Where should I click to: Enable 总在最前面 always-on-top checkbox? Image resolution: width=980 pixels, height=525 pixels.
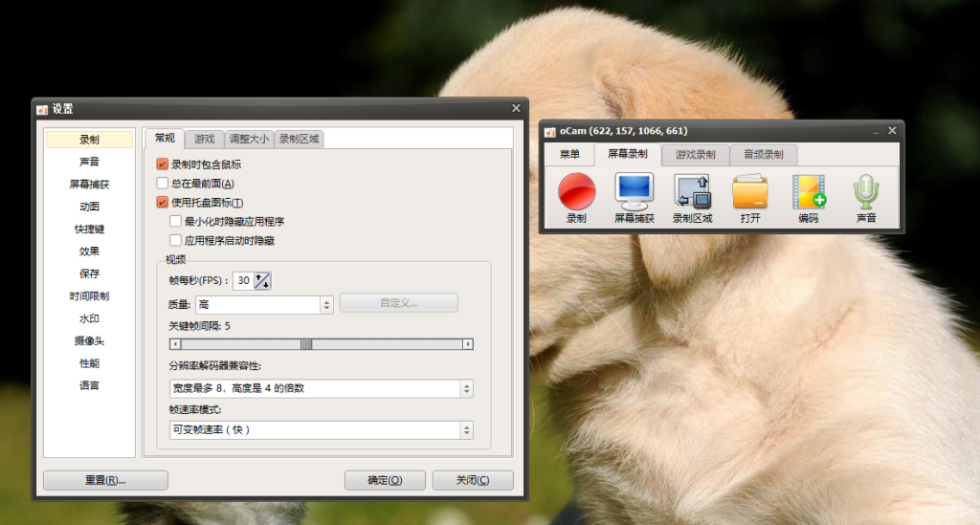pos(163,184)
